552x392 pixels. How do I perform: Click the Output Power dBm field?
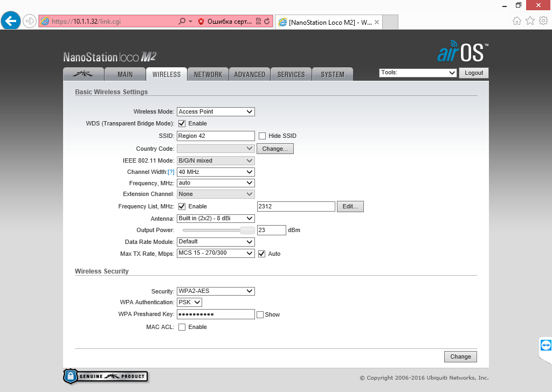272,230
